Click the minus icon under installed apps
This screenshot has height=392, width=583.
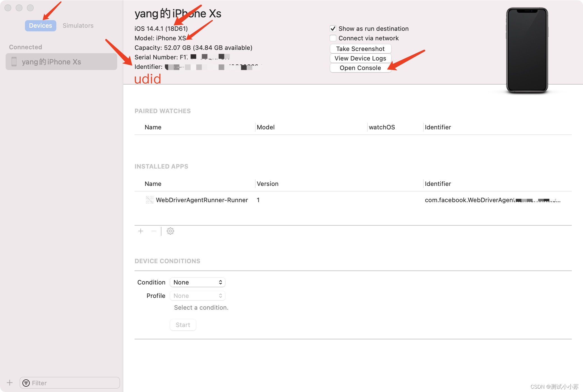click(154, 231)
